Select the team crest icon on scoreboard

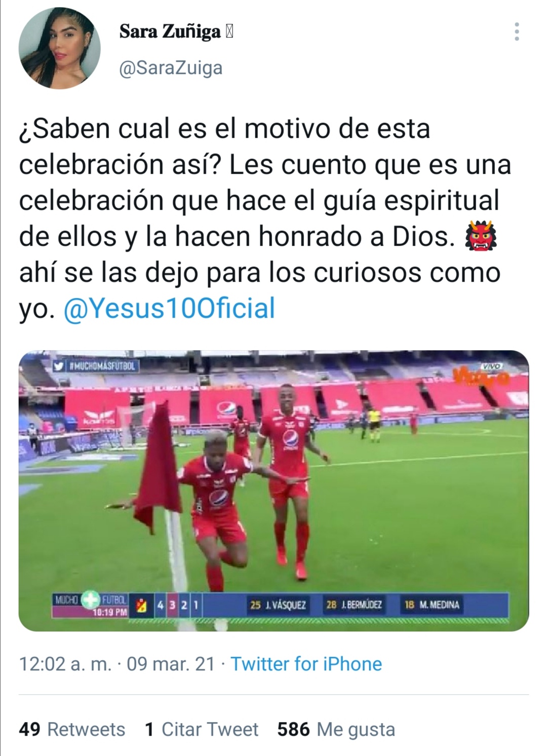(x=142, y=606)
